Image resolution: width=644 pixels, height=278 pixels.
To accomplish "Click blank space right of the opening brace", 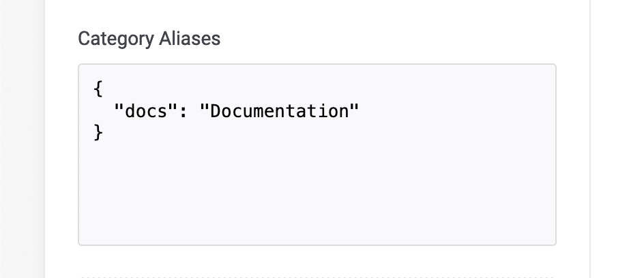I will [273, 89].
